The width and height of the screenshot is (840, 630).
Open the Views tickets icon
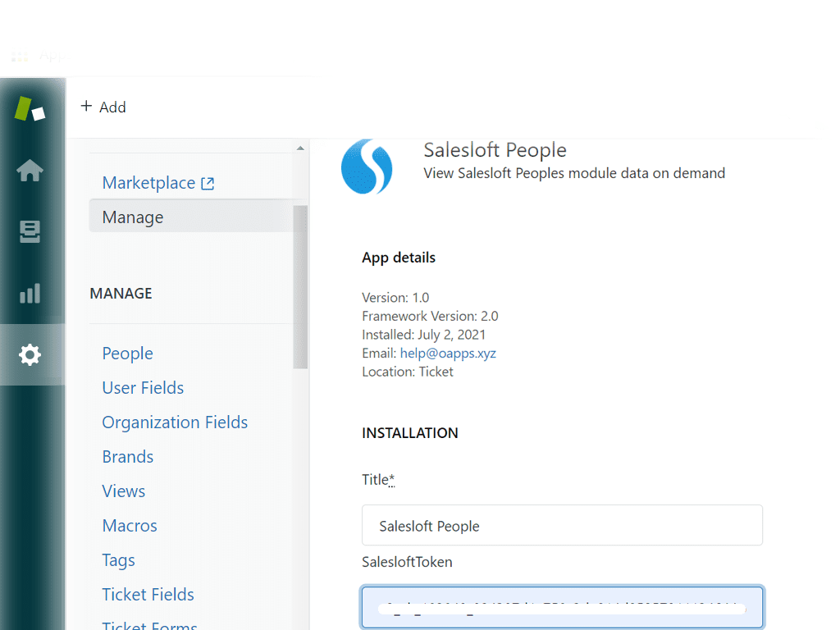click(x=30, y=231)
